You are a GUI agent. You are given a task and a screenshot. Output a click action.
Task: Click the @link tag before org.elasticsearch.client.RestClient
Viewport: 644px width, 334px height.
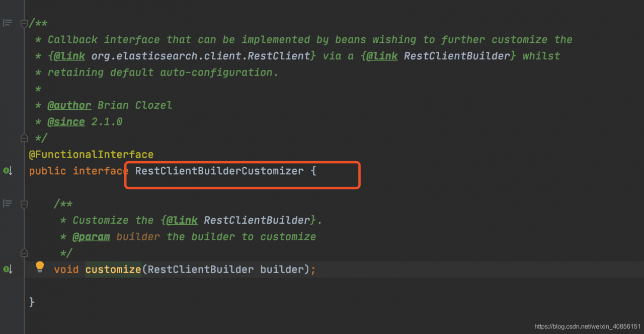click(x=69, y=56)
